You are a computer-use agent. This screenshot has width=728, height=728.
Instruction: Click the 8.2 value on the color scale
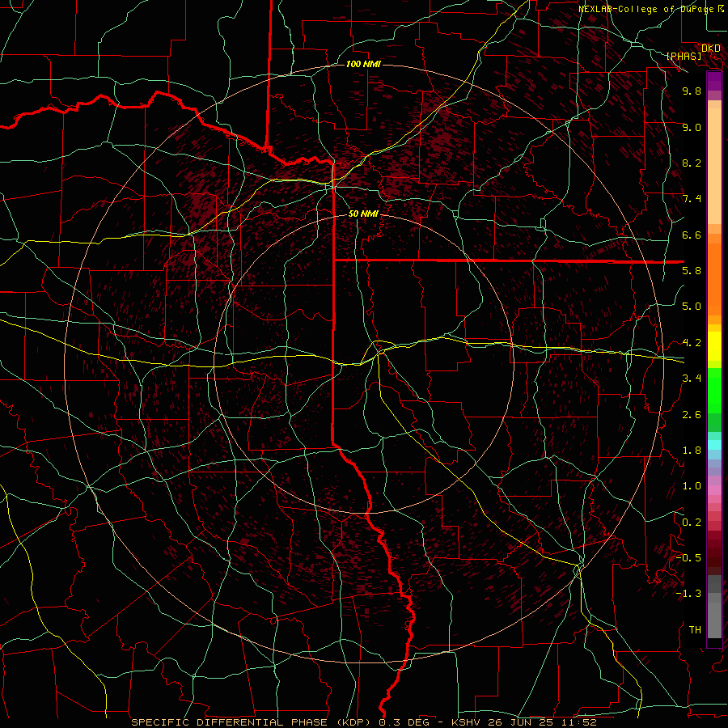click(x=692, y=163)
